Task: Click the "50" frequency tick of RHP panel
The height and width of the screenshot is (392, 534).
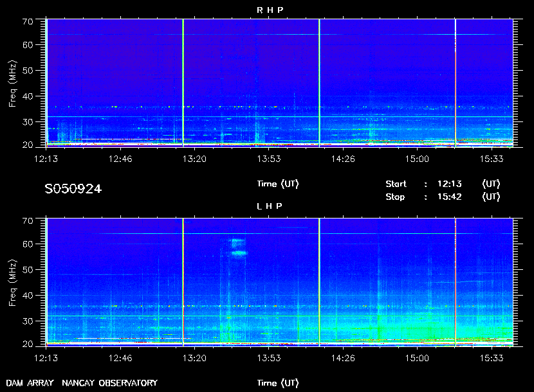Action: (x=28, y=71)
